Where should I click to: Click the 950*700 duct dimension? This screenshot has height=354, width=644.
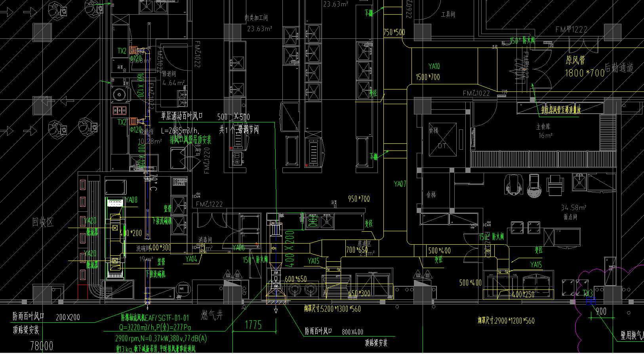359,199
